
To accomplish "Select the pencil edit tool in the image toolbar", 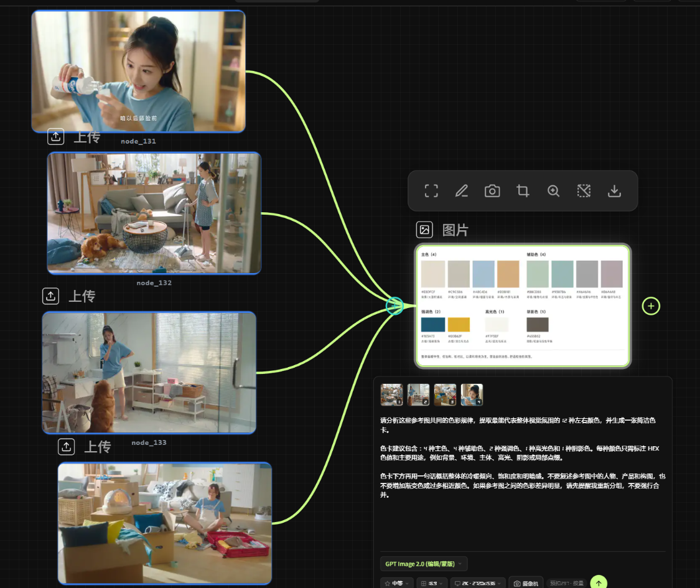I will 462,191.
